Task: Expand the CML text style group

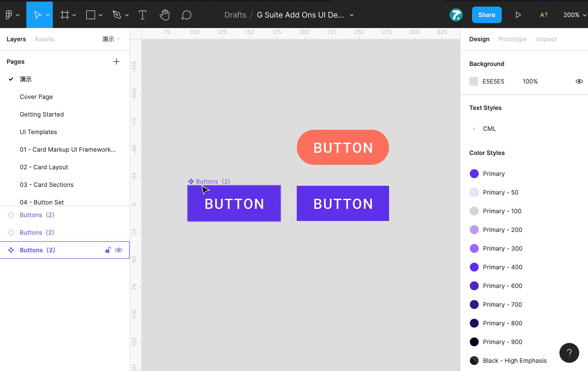Action: coord(474,129)
